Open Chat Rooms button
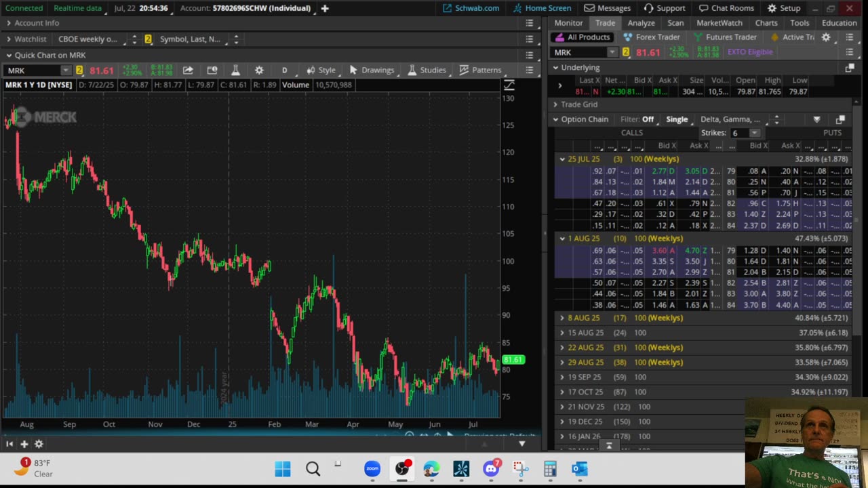The width and height of the screenshot is (868, 488). [726, 8]
